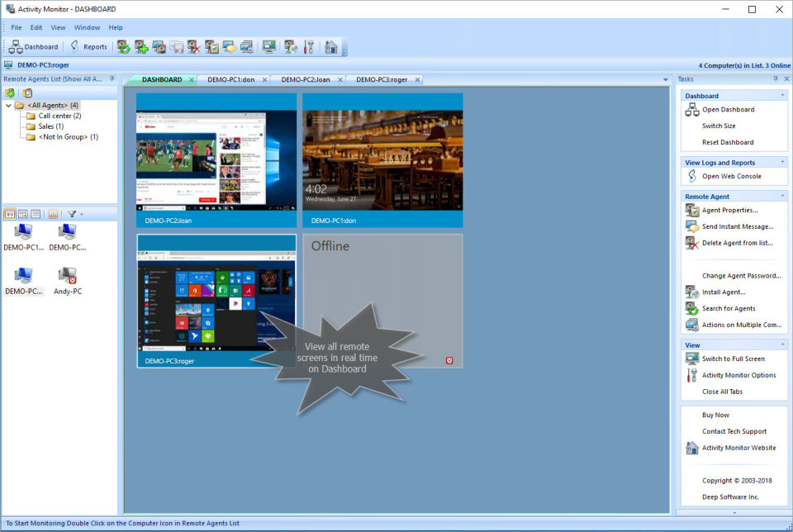Select the Agent Properties icon in Tasks panel
The height and width of the screenshot is (532, 793).
click(x=691, y=210)
